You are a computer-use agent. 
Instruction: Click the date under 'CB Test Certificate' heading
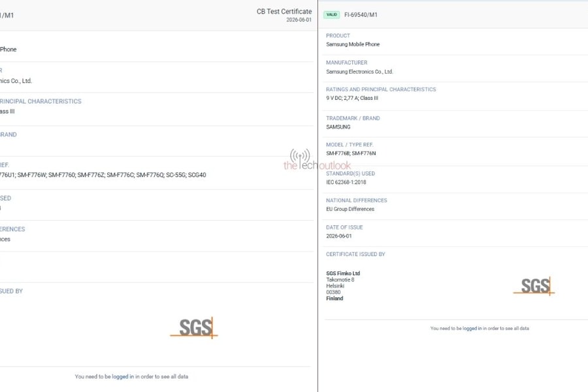pyautogui.click(x=299, y=20)
